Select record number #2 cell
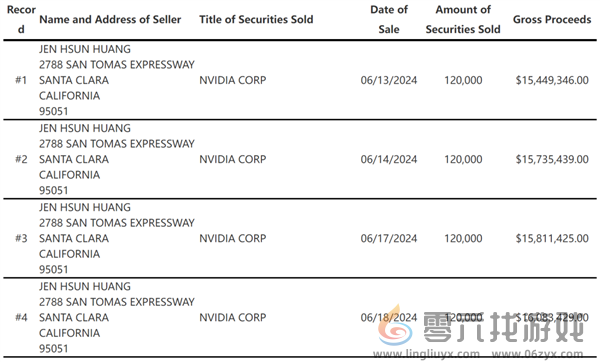The width and height of the screenshot is (600, 362). click(21, 160)
